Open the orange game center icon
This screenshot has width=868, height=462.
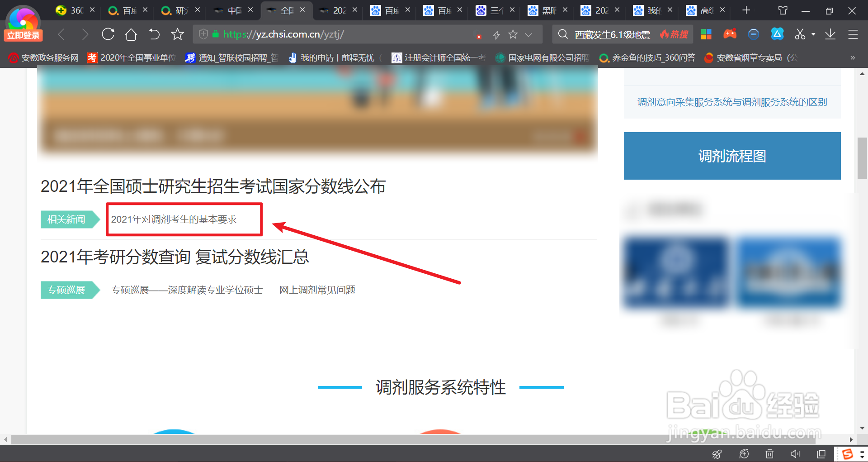(730, 34)
